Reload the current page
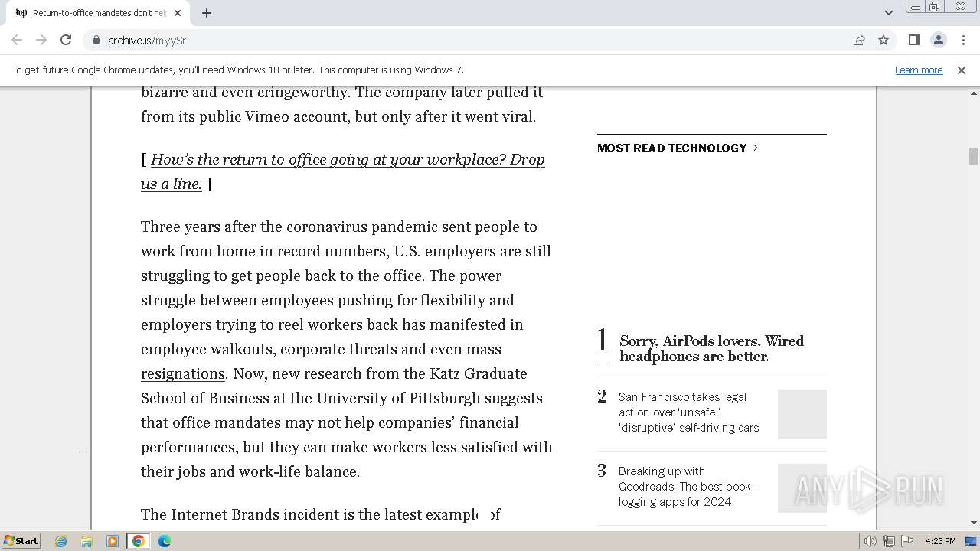The width and height of the screenshot is (980, 551). (66, 40)
